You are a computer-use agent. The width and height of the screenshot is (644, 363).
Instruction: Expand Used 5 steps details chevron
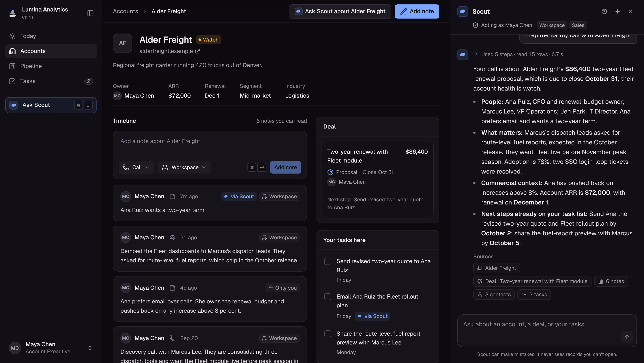476,54
